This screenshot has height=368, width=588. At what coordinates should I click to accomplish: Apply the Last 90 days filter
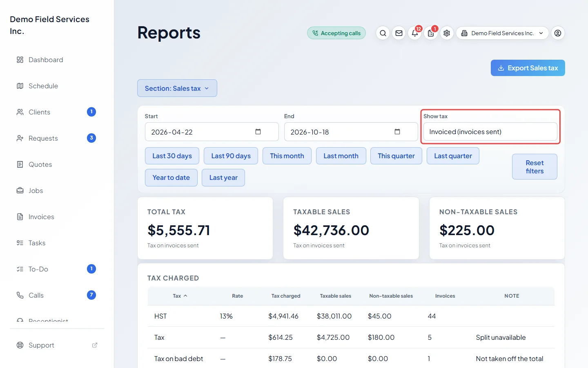(231, 156)
